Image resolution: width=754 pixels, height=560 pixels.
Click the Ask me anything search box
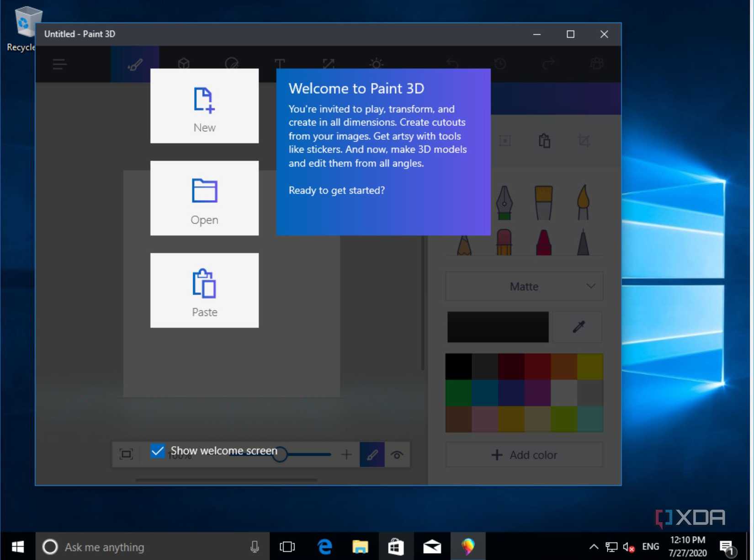(137, 547)
